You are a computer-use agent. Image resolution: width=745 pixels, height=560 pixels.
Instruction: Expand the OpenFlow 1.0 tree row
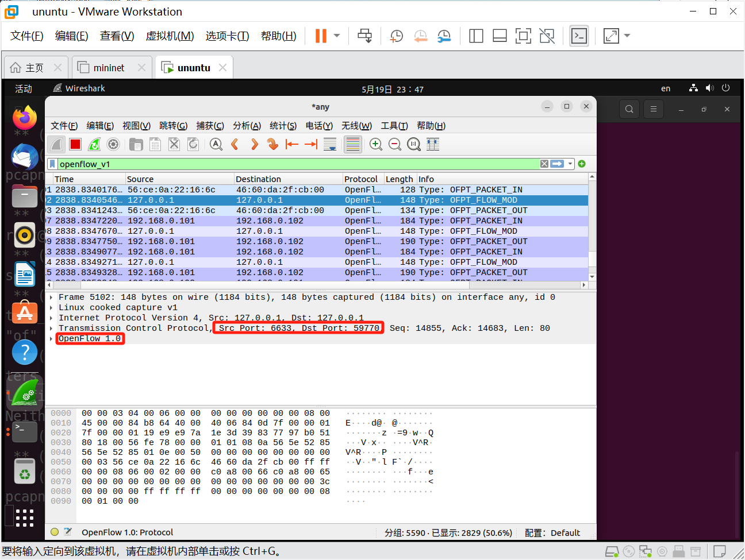click(x=51, y=339)
